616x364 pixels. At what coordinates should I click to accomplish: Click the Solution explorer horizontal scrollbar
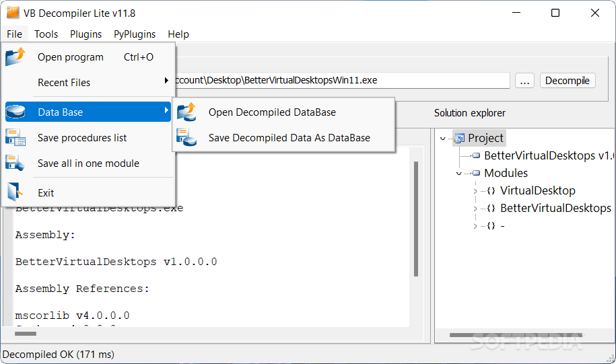(x=516, y=335)
